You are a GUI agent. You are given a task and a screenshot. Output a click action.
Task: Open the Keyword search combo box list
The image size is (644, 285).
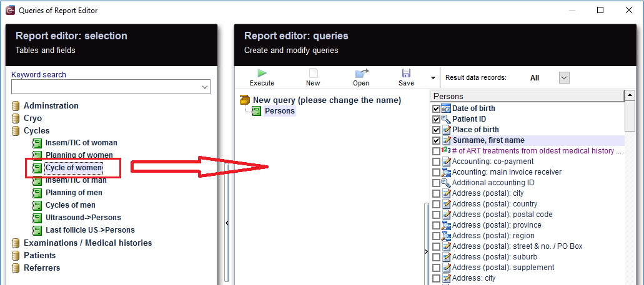tap(205, 87)
